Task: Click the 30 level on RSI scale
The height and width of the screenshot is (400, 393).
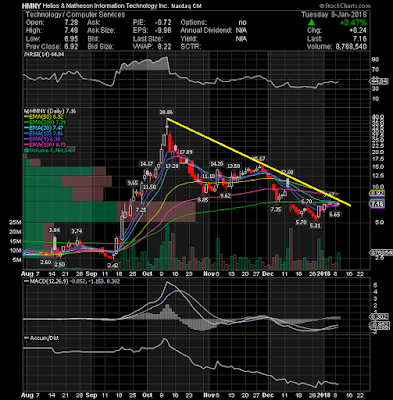Action: pos(376,89)
